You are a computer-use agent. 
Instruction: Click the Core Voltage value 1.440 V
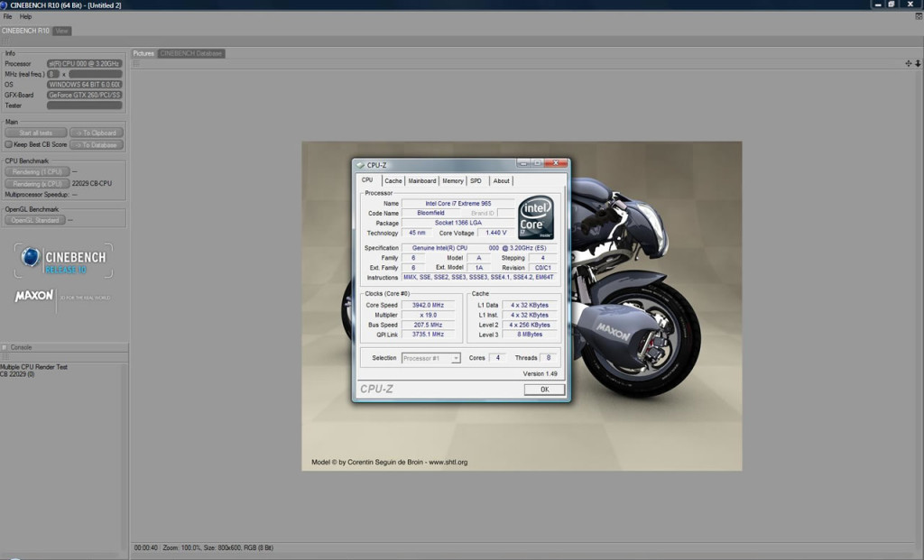(x=496, y=233)
